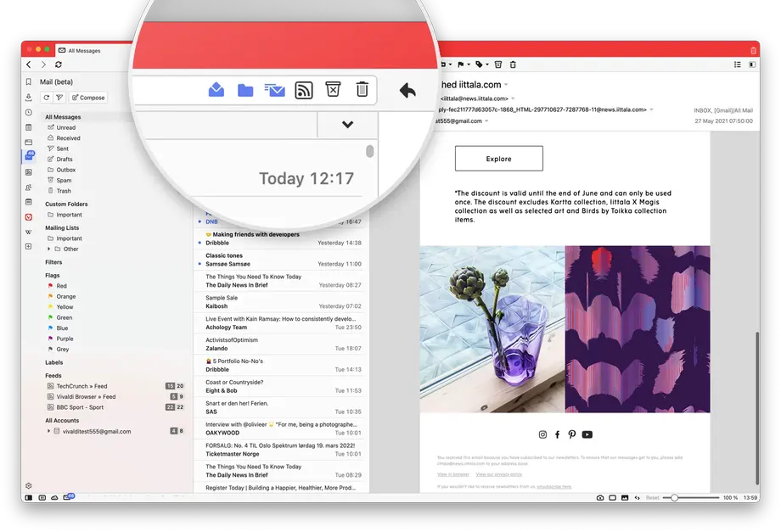This screenshot has height=532, width=781.
Task: Open page actions code icon in status bar
Action: click(x=637, y=498)
